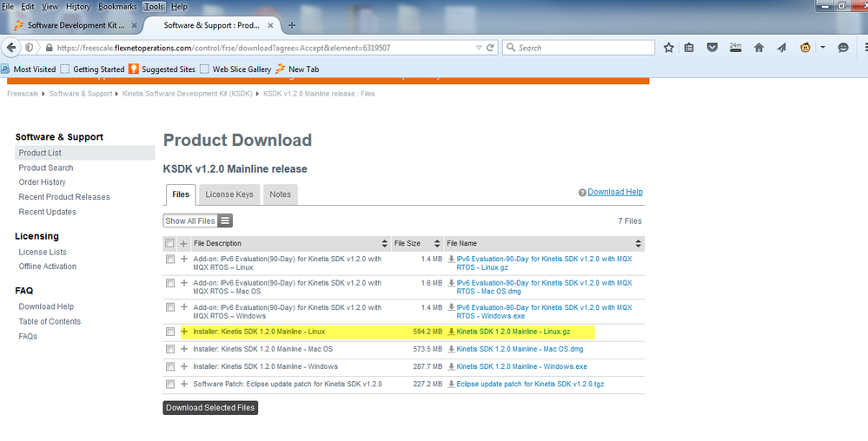Click download arrow icon for Linux.gz installer

tap(451, 332)
